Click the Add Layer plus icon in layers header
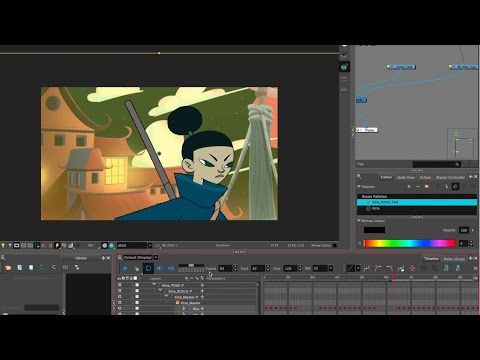480x360 pixels. click(x=186, y=278)
